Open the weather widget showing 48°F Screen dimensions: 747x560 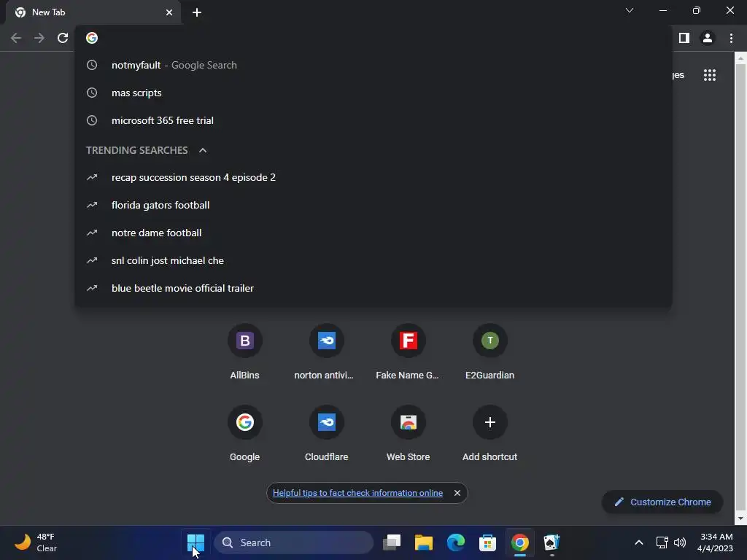36,542
